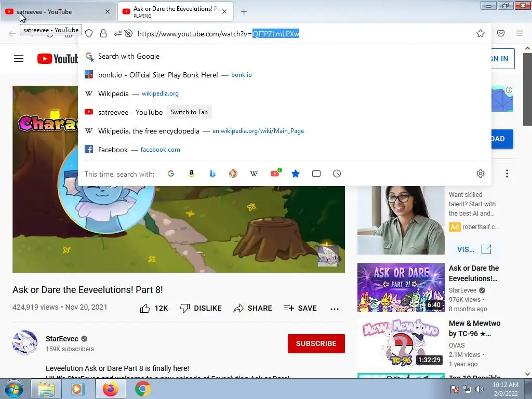This screenshot has width=532, height=399.
Task: Close the satreevee - YouTube tab
Action: tap(107, 11)
